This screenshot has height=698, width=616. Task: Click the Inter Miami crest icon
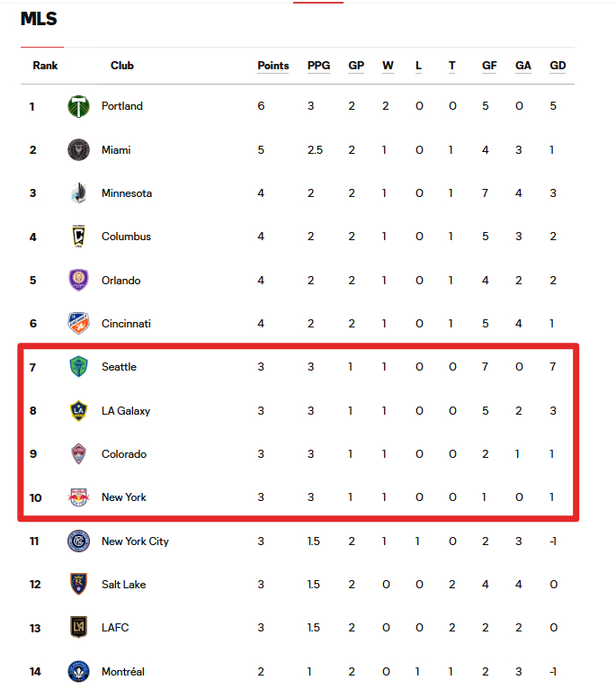pos(78,149)
